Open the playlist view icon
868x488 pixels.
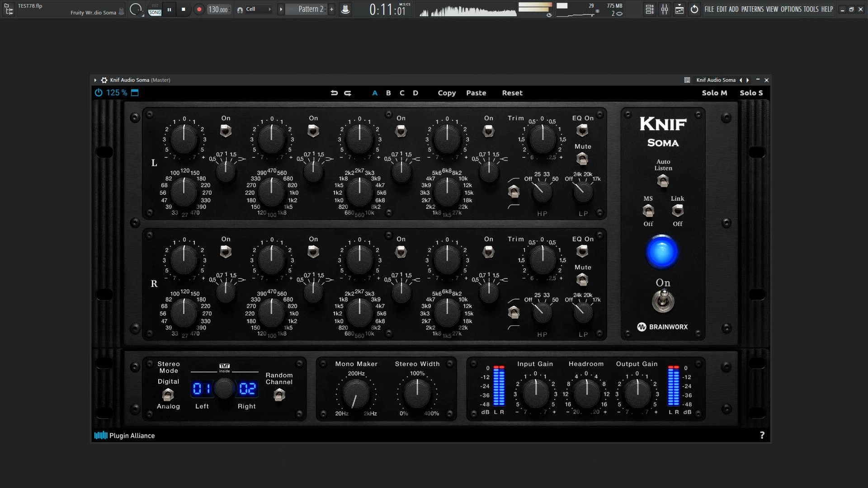pyautogui.click(x=650, y=9)
